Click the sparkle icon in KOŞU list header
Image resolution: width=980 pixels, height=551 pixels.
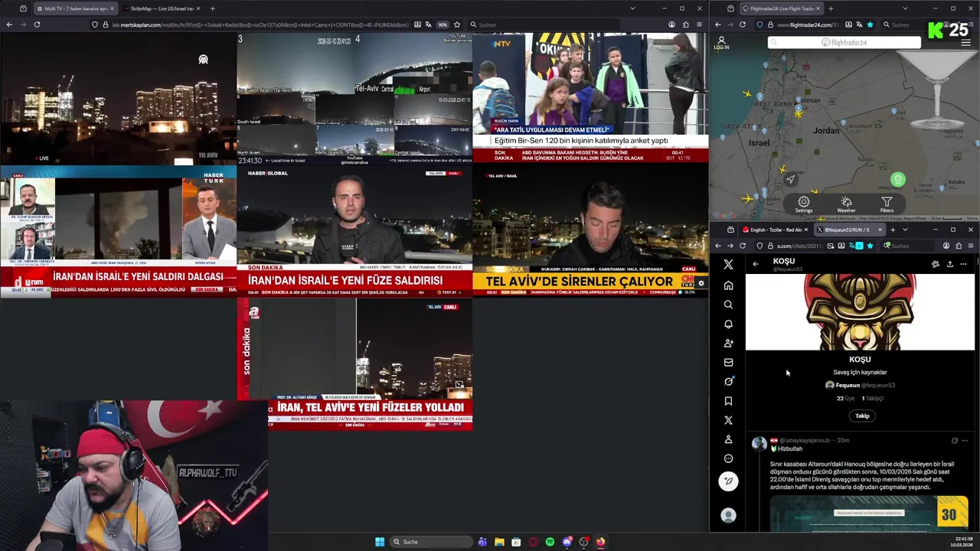pyautogui.click(x=935, y=264)
